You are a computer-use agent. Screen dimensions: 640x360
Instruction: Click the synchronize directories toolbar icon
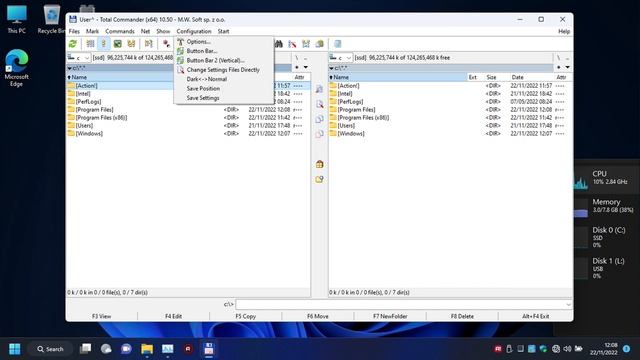tap(306, 44)
